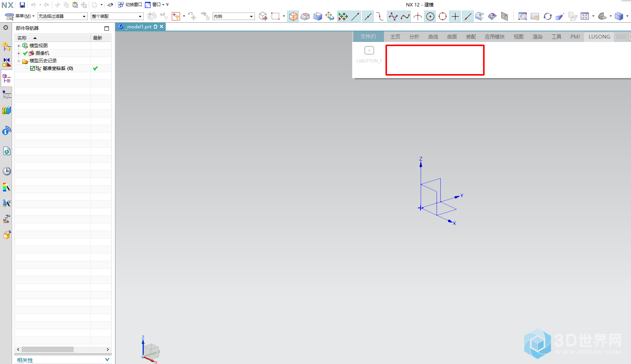Toggle the Existing Point snap icon
This screenshot has width=631, height=364.
click(x=455, y=16)
